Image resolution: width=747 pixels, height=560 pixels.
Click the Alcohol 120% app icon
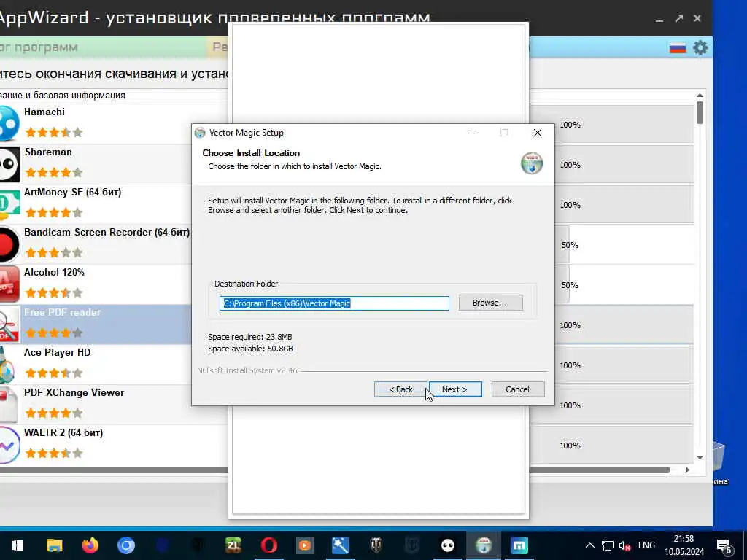coord(9,284)
